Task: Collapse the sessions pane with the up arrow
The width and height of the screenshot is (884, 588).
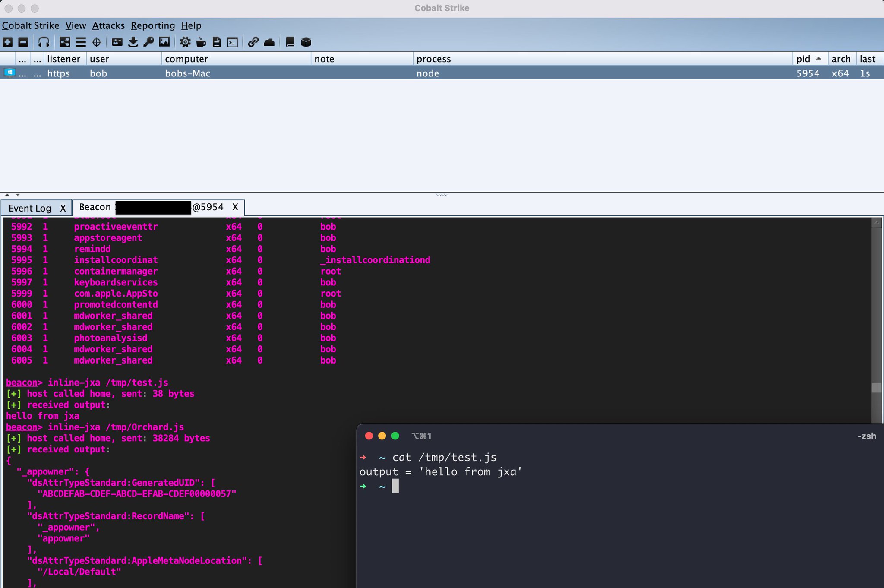Action: [x=7, y=194]
